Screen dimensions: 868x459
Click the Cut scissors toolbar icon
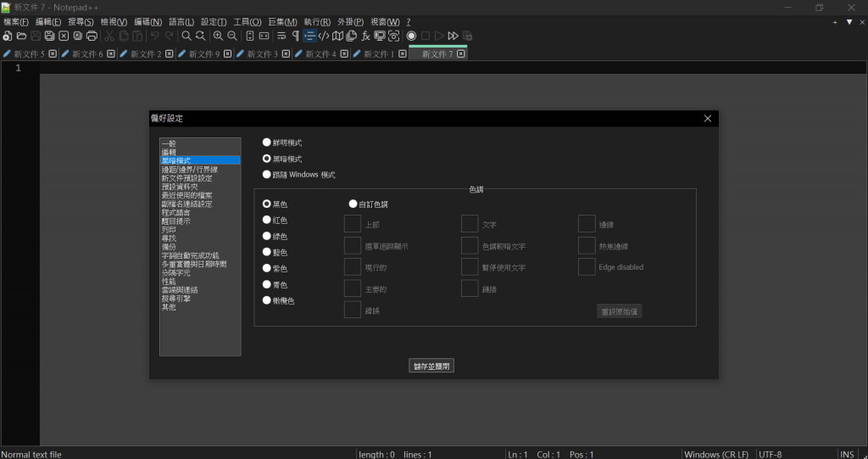pyautogui.click(x=109, y=36)
